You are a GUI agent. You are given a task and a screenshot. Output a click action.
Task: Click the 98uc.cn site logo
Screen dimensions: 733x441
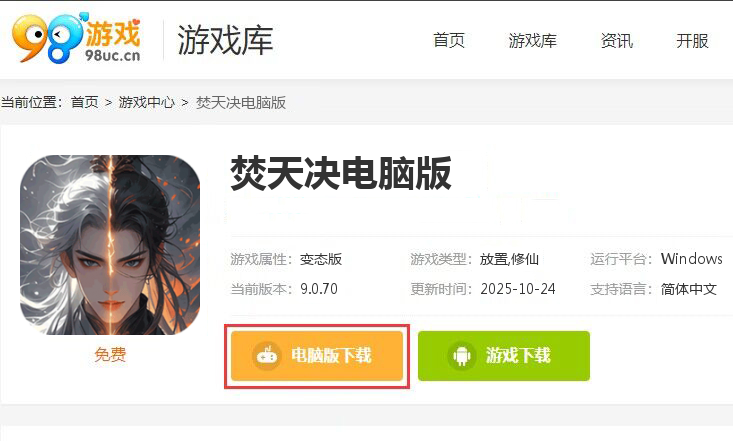(77, 37)
